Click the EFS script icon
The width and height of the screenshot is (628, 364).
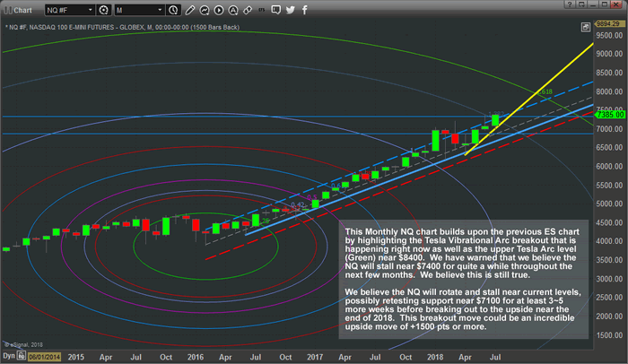(262, 10)
